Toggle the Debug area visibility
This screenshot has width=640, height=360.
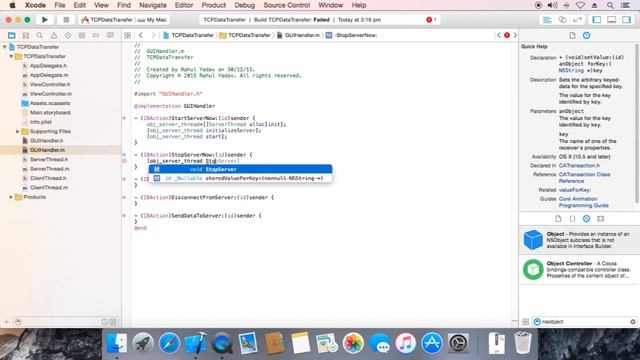point(611,20)
